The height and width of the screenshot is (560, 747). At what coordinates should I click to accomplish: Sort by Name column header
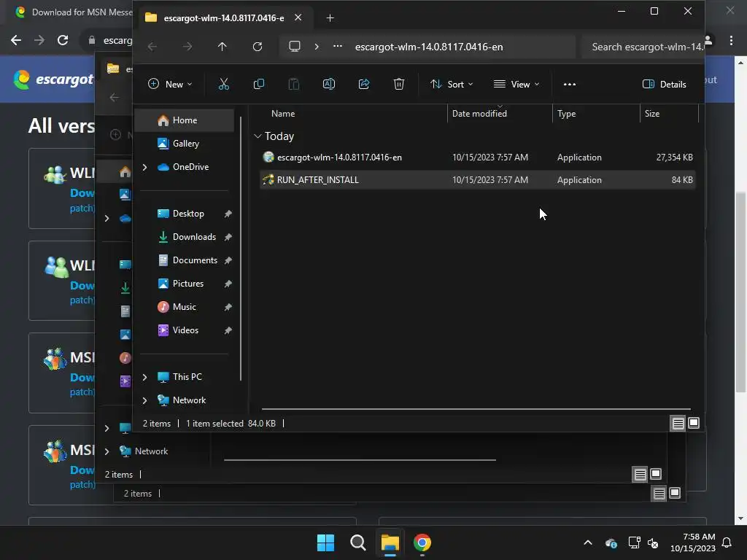[283, 114]
